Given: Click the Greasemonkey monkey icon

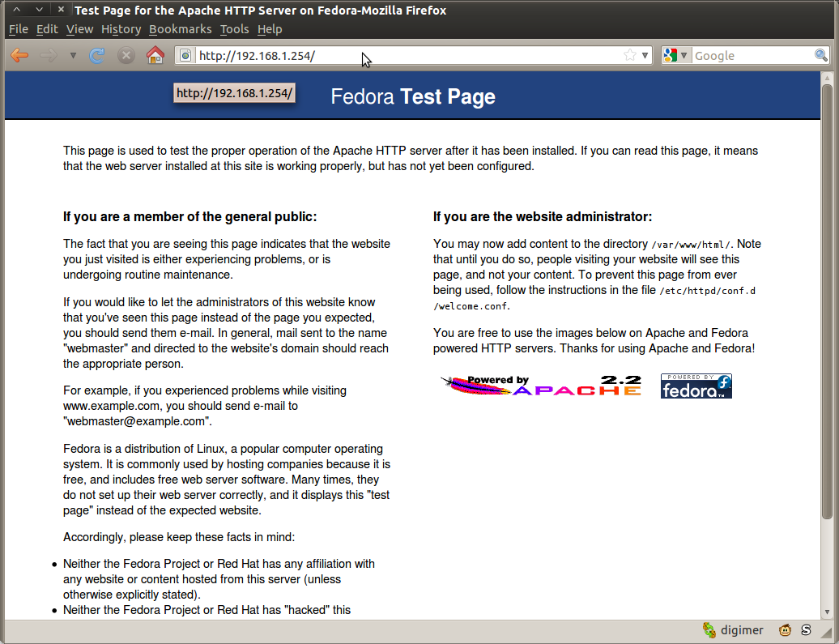Looking at the screenshot, I should [x=785, y=630].
